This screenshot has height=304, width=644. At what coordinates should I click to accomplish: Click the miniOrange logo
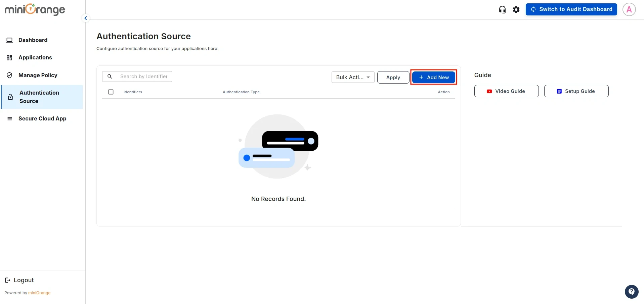[x=35, y=9]
